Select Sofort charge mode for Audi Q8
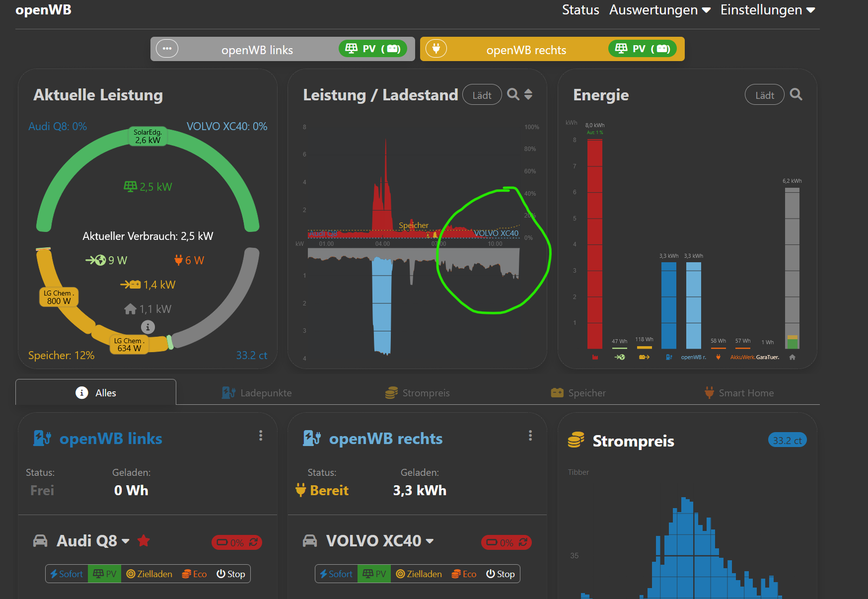This screenshot has width=868, height=599. coord(67,574)
